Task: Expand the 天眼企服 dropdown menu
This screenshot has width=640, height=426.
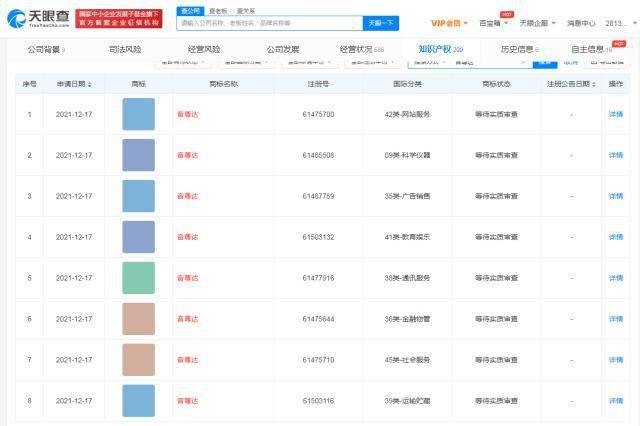Action: (x=538, y=23)
